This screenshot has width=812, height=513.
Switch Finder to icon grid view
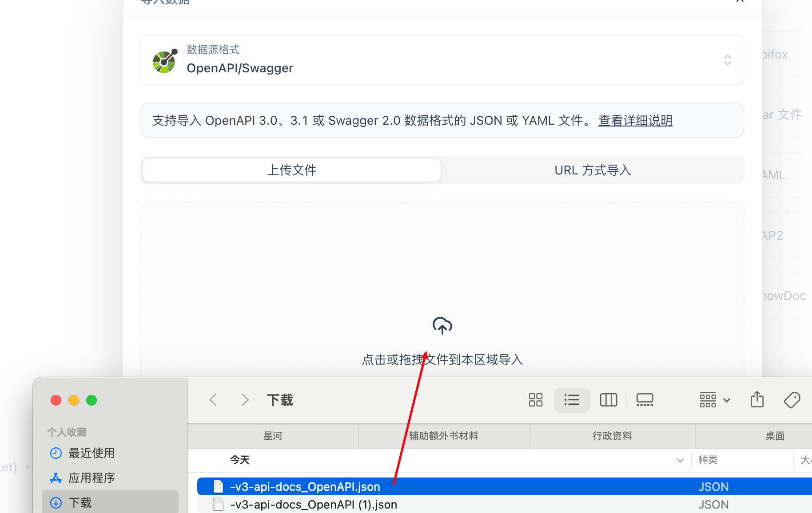[536, 400]
